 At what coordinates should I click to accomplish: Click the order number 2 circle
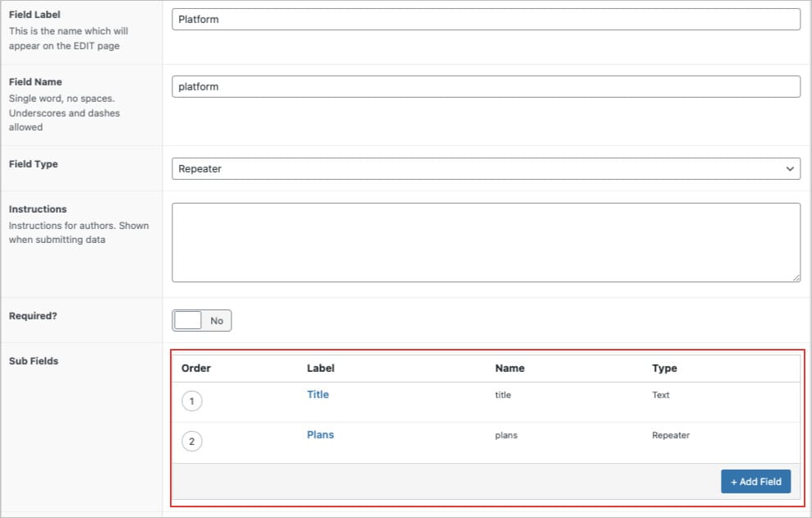click(x=191, y=442)
